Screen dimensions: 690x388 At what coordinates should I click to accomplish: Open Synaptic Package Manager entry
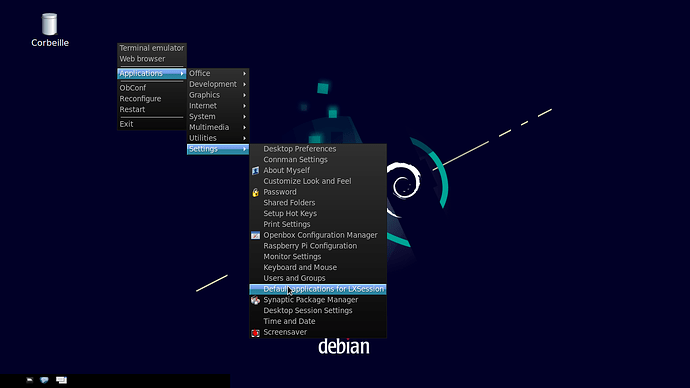click(318, 300)
